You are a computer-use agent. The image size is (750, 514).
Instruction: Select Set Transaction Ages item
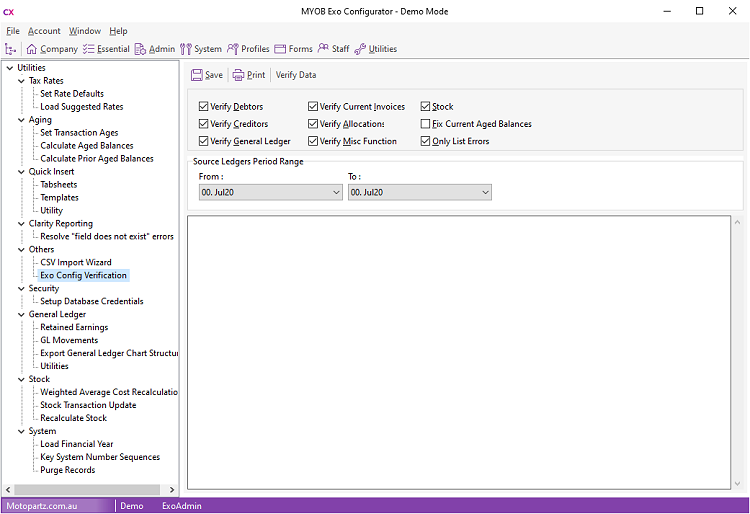click(x=79, y=132)
